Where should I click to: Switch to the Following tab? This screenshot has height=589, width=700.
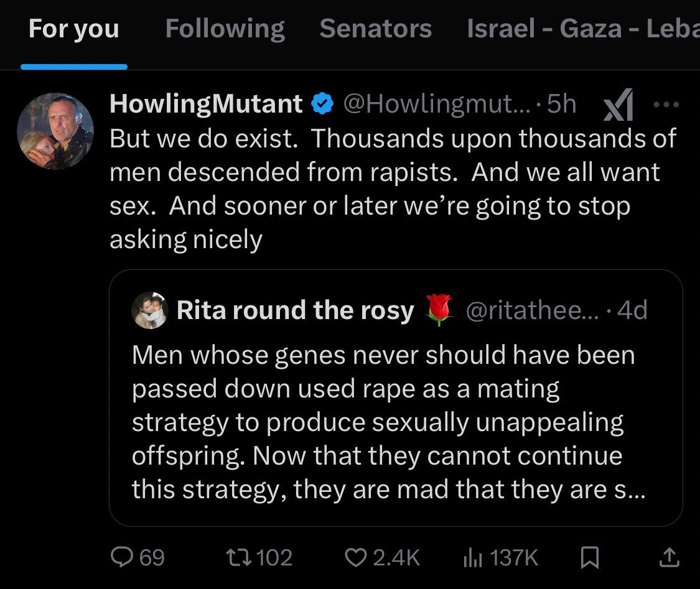(225, 29)
